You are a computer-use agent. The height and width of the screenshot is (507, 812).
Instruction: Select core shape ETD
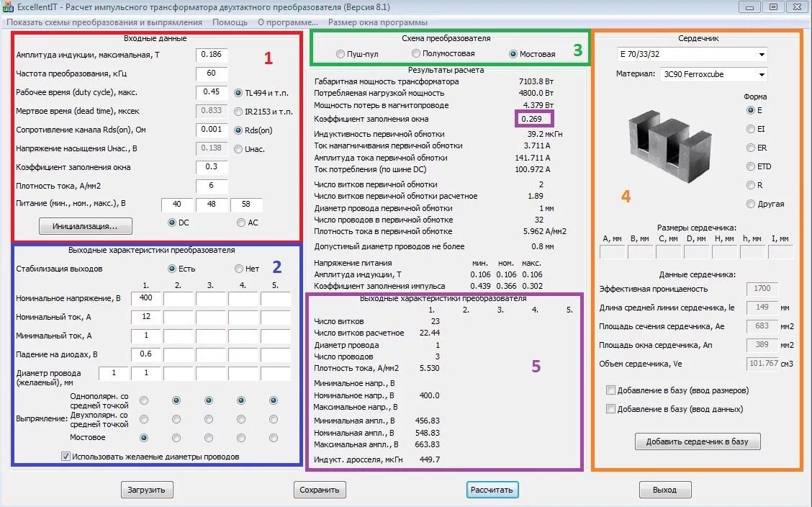click(751, 166)
